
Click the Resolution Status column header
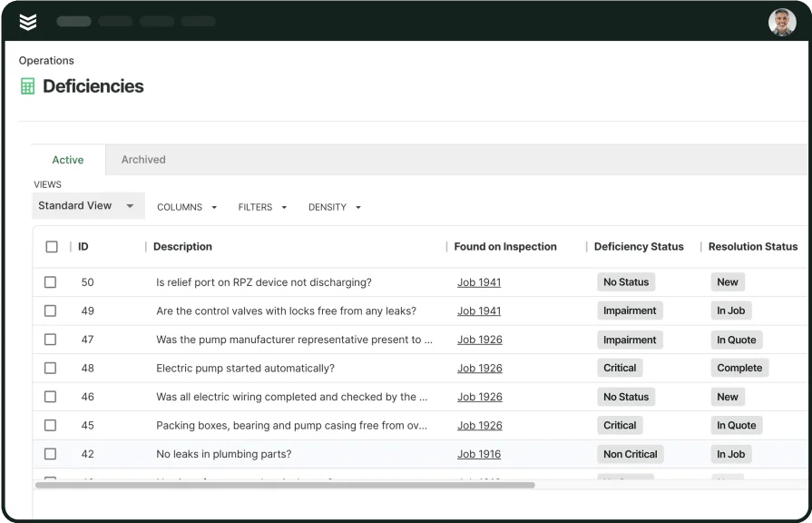click(753, 247)
